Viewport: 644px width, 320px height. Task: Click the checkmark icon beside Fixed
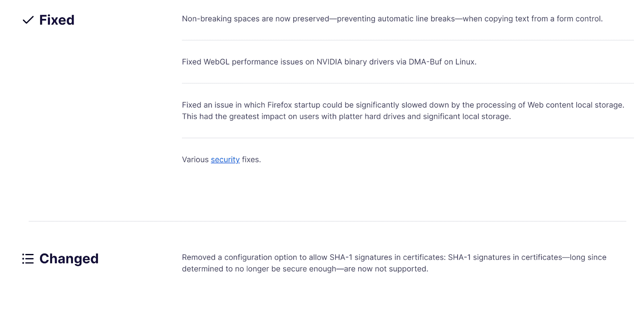click(28, 20)
